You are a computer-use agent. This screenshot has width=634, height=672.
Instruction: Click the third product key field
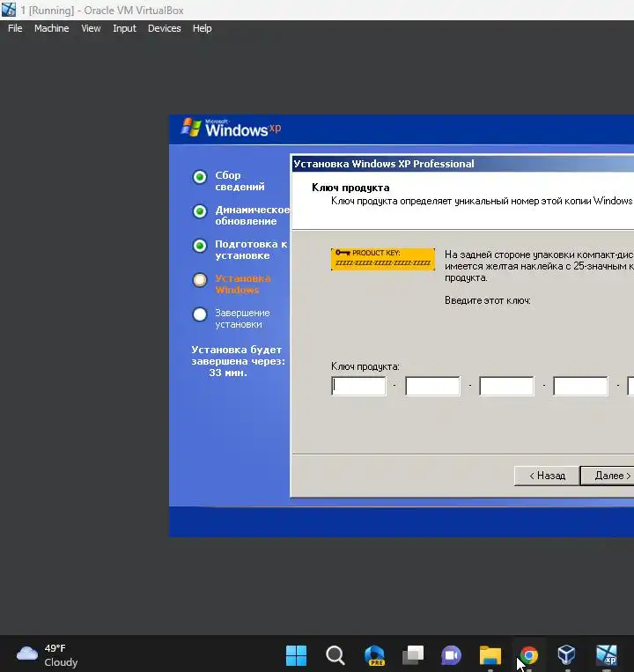pos(506,386)
